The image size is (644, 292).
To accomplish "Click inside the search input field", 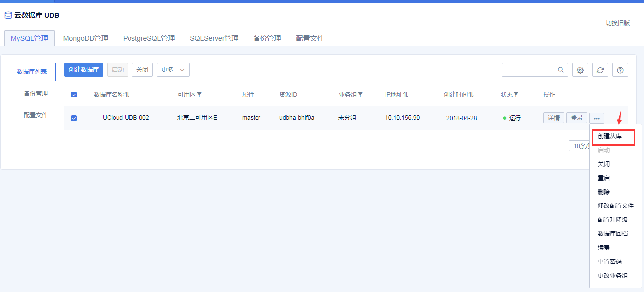I will (528, 70).
